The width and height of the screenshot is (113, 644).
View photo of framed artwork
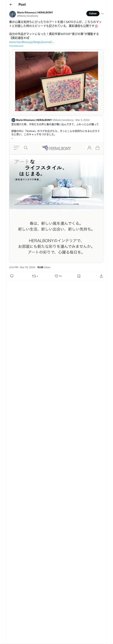pyautogui.click(x=57, y=81)
